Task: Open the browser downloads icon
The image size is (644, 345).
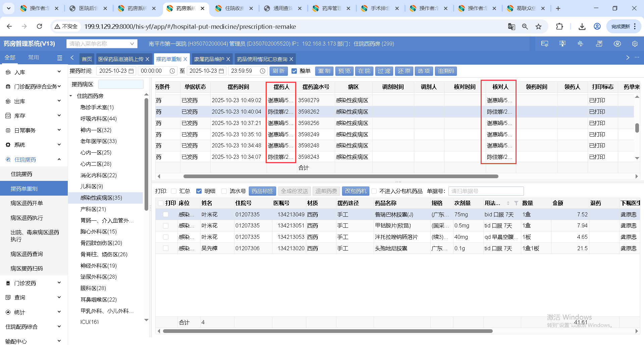Action: click(x=582, y=26)
